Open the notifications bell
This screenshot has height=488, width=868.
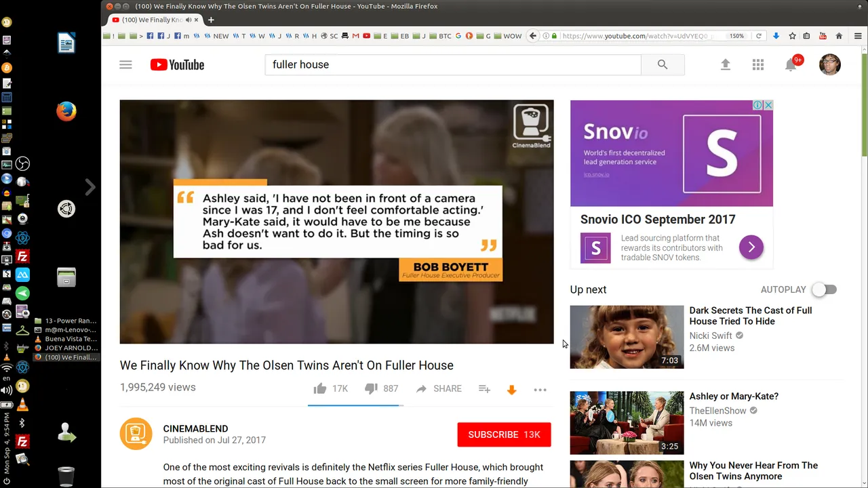tap(791, 64)
